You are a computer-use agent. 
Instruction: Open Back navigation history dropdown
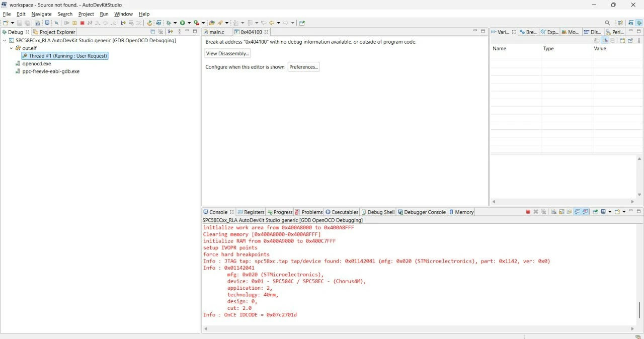click(278, 23)
